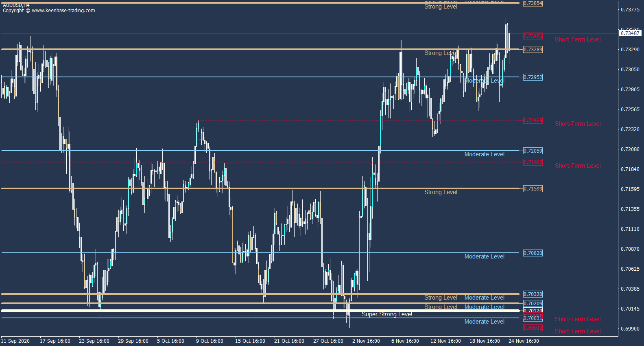This screenshot has height=346, width=644.
Task: Click the keenbase-trading.com copyright text
Action: (49, 11)
